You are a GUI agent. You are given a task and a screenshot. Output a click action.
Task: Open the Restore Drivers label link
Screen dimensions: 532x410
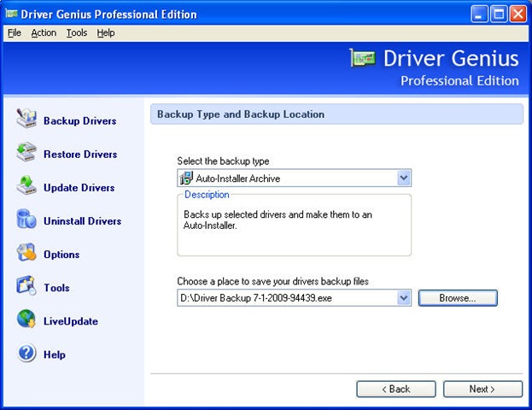click(x=80, y=154)
